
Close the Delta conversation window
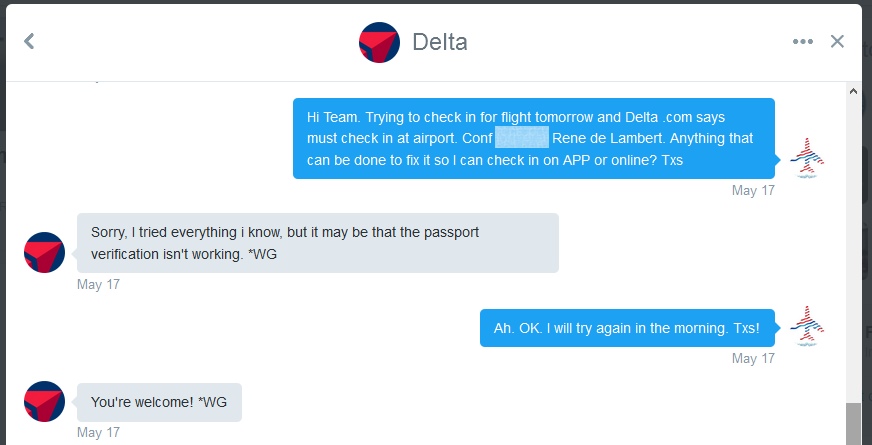tap(838, 42)
